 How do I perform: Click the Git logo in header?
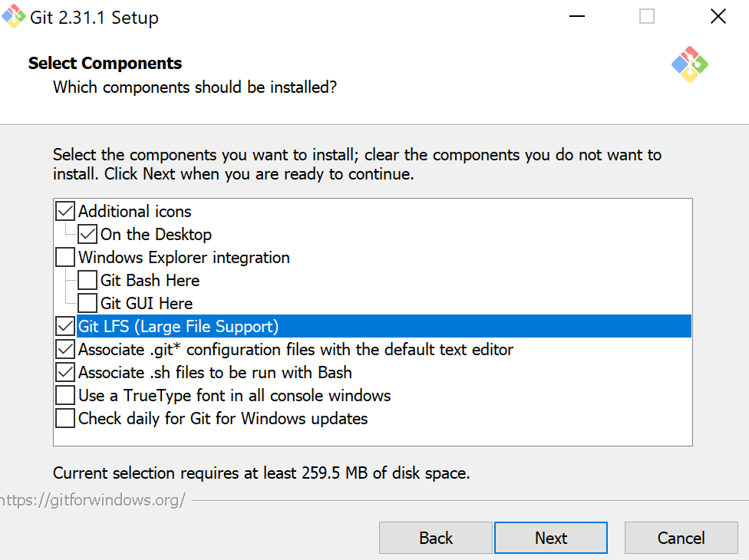[x=689, y=64]
